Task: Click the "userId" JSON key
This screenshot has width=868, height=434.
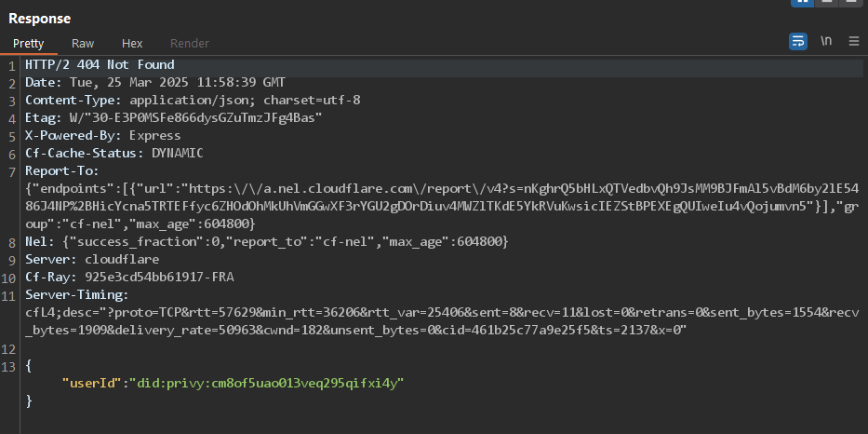Action: [x=91, y=383]
